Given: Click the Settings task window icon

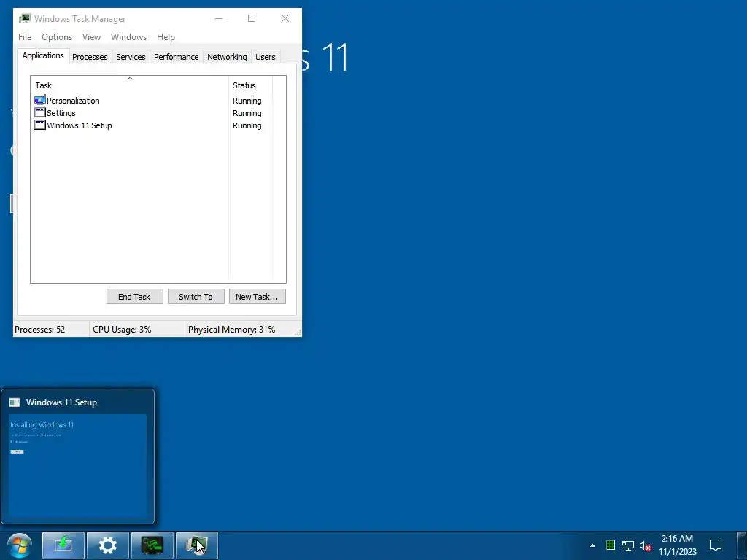Looking at the screenshot, I should (40, 112).
